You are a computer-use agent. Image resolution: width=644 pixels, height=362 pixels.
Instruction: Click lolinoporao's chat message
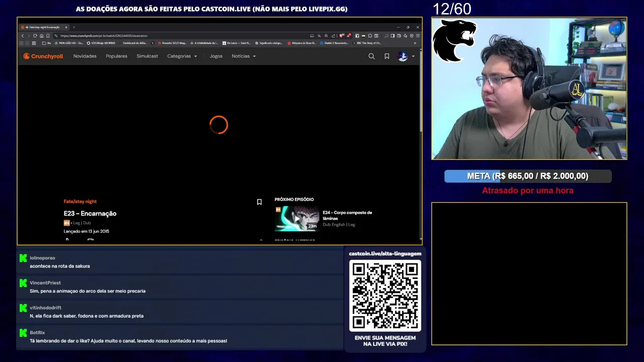[x=60, y=266]
